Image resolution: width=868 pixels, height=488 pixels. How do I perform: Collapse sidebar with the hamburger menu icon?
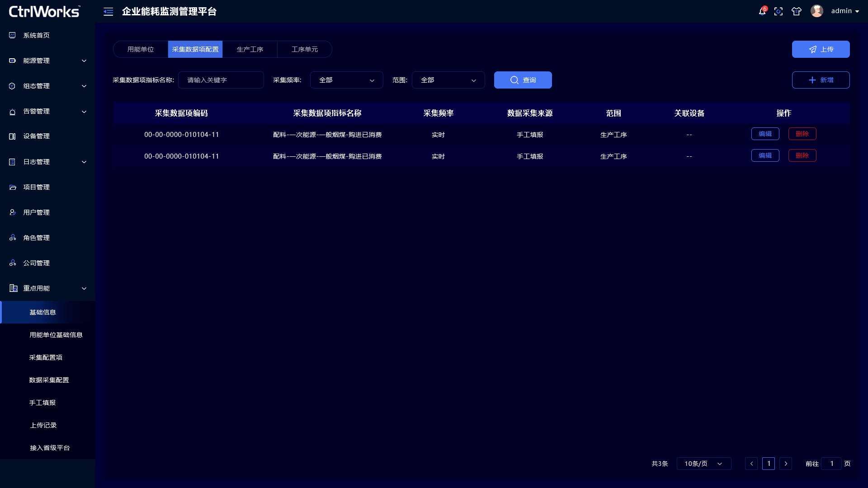pos(108,12)
